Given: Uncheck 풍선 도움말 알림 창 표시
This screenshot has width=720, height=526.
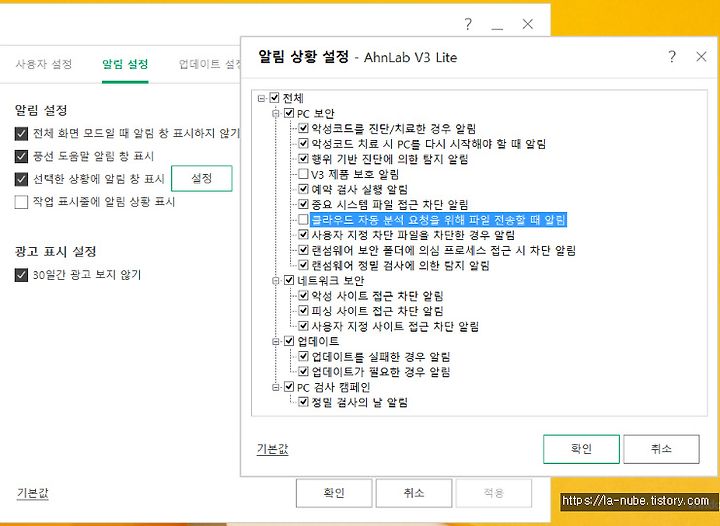Looking at the screenshot, I should click(21, 156).
